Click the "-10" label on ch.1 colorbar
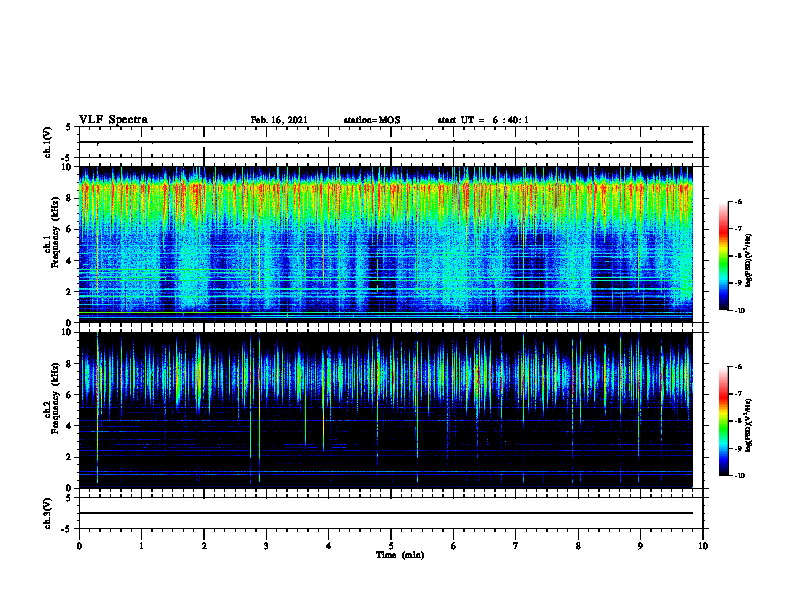This screenshot has width=792, height=612. pyautogui.click(x=740, y=311)
